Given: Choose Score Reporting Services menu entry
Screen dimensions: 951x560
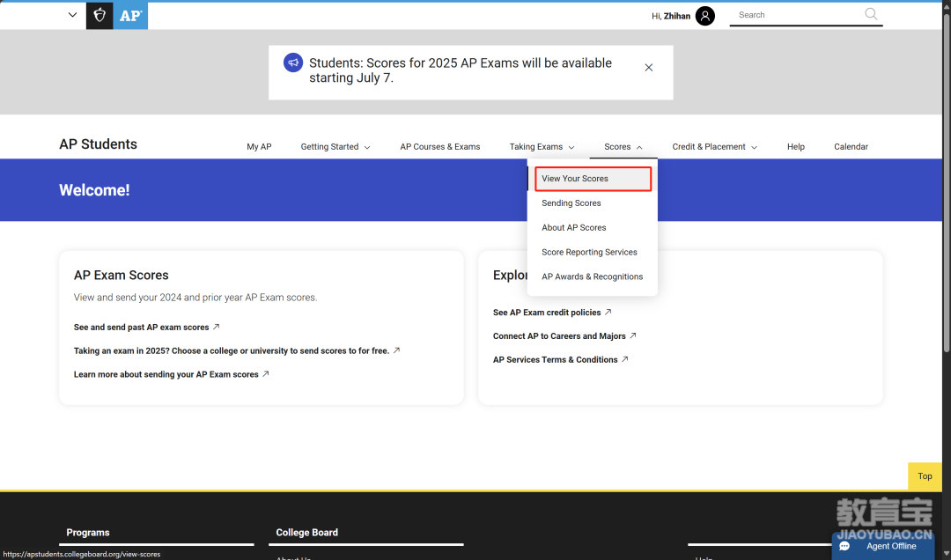Looking at the screenshot, I should 589,253.
